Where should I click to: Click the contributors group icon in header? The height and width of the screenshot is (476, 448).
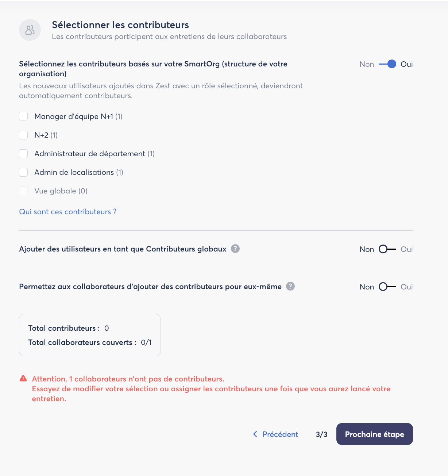[x=30, y=30]
